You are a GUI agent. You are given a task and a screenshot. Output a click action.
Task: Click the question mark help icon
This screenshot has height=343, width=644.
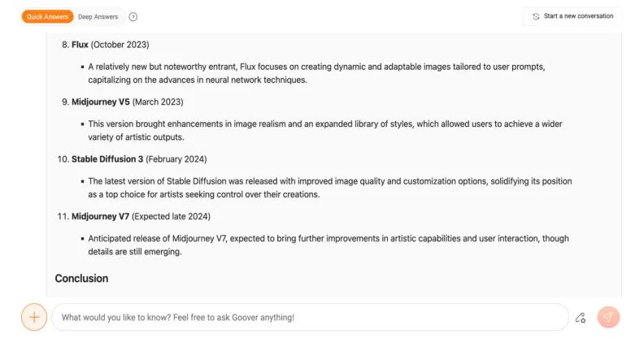click(133, 17)
